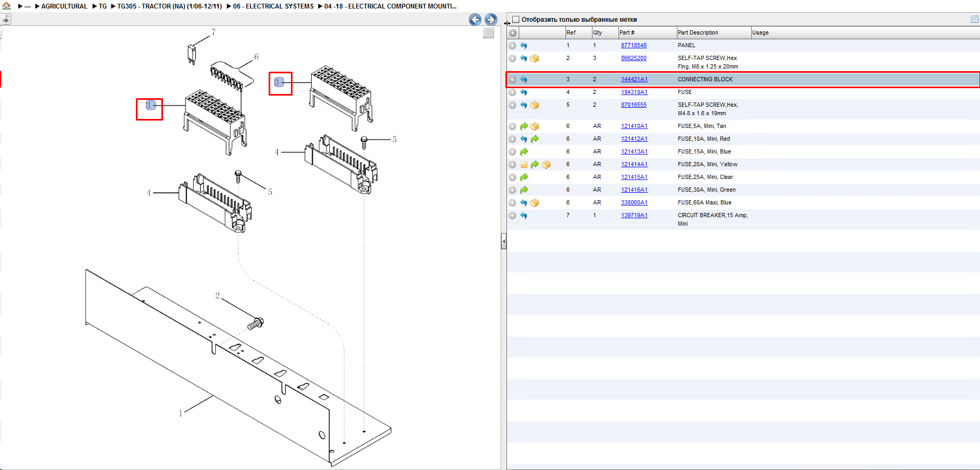The image size is (980, 470).
Task: Open the box icon for part 86625200
Action: pos(535,58)
